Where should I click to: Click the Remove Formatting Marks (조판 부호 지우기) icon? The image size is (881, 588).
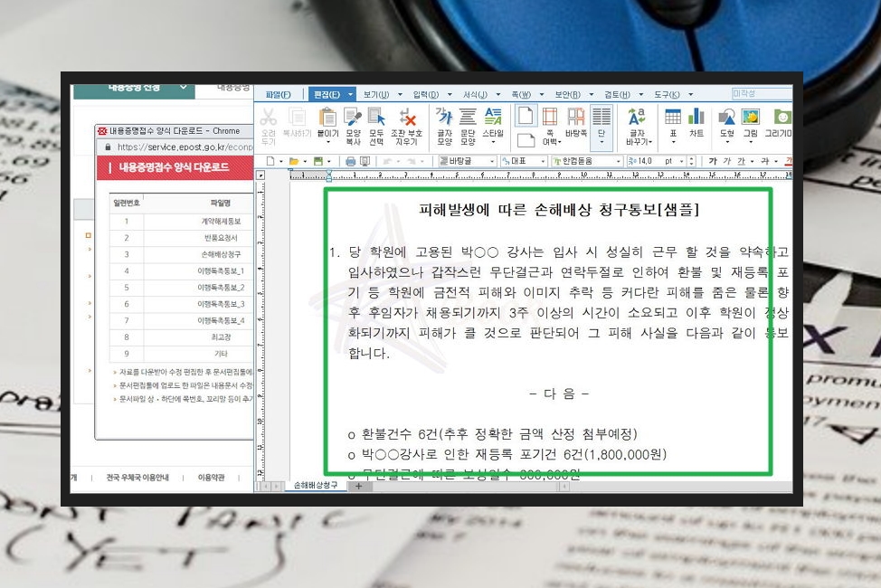point(407,118)
